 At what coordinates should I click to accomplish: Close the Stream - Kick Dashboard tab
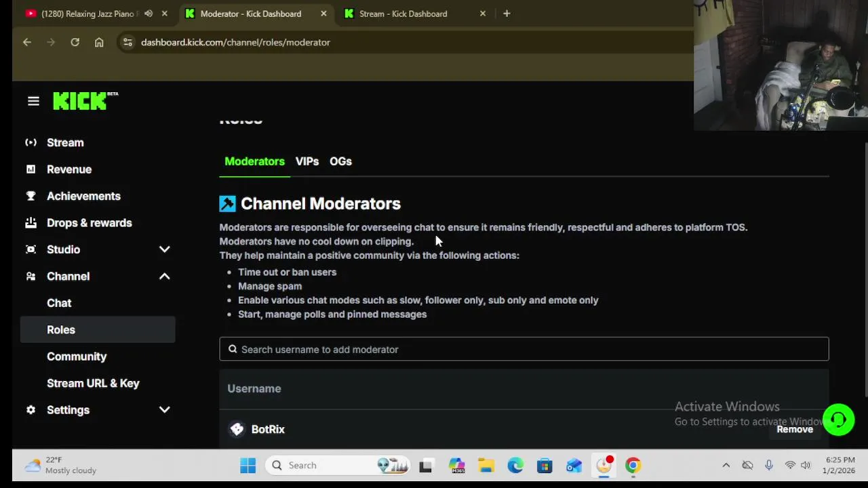[483, 14]
